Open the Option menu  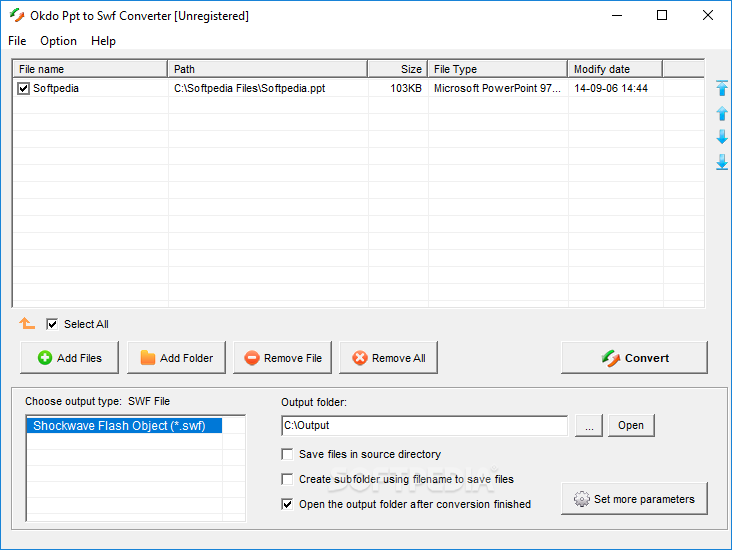coord(58,41)
